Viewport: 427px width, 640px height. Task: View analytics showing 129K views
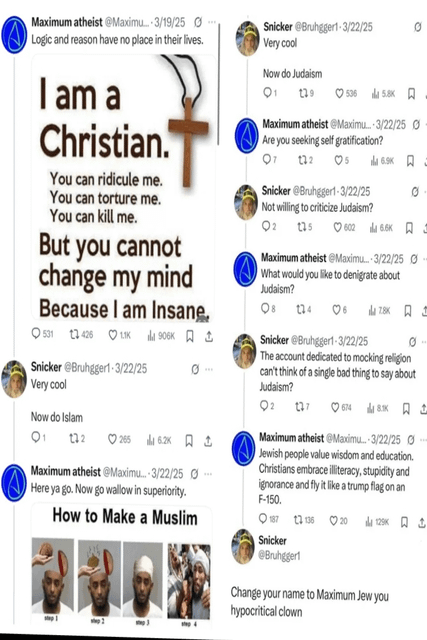[377, 522]
